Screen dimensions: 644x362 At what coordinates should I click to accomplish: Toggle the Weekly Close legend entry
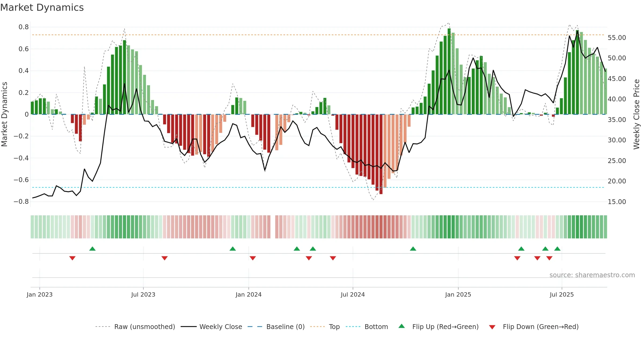point(211,327)
